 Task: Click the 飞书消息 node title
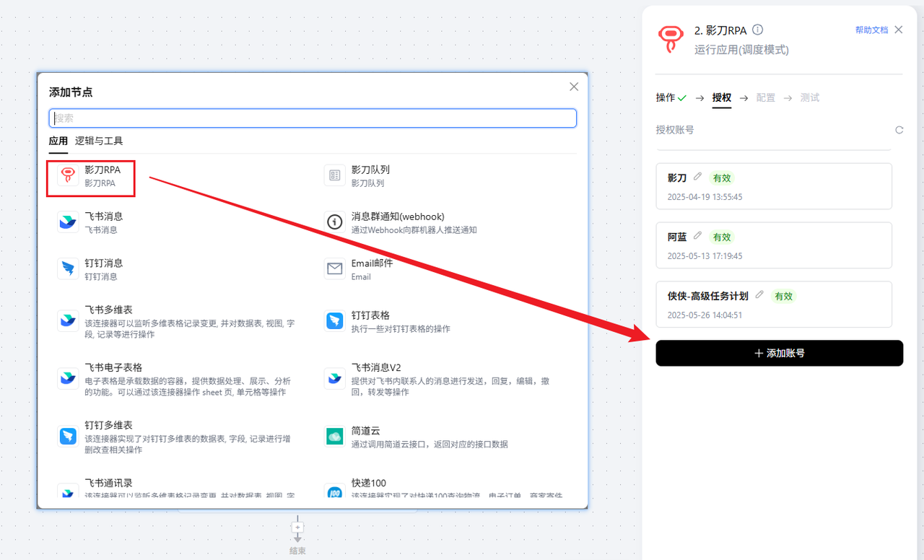click(104, 216)
